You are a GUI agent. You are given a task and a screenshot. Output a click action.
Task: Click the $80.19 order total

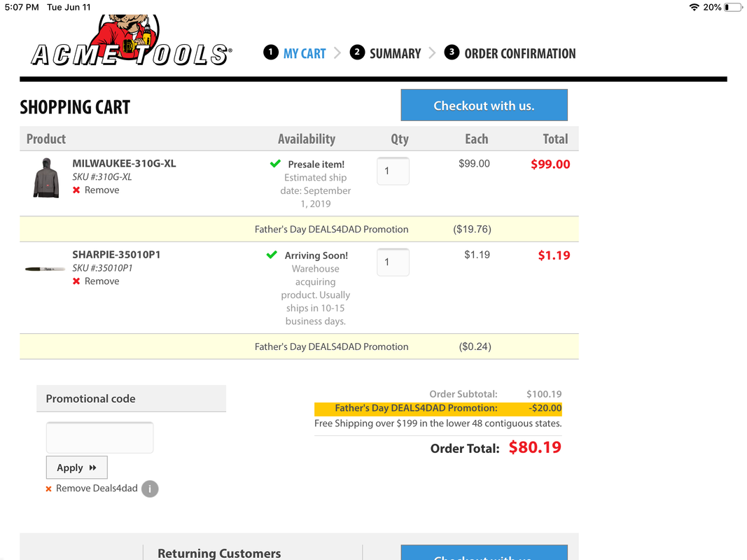pos(535,447)
